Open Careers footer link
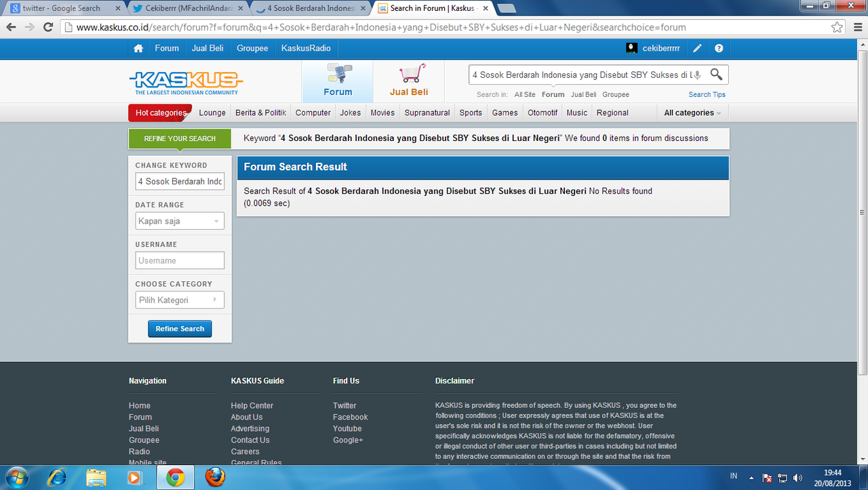The height and width of the screenshot is (490, 868). pos(245,452)
